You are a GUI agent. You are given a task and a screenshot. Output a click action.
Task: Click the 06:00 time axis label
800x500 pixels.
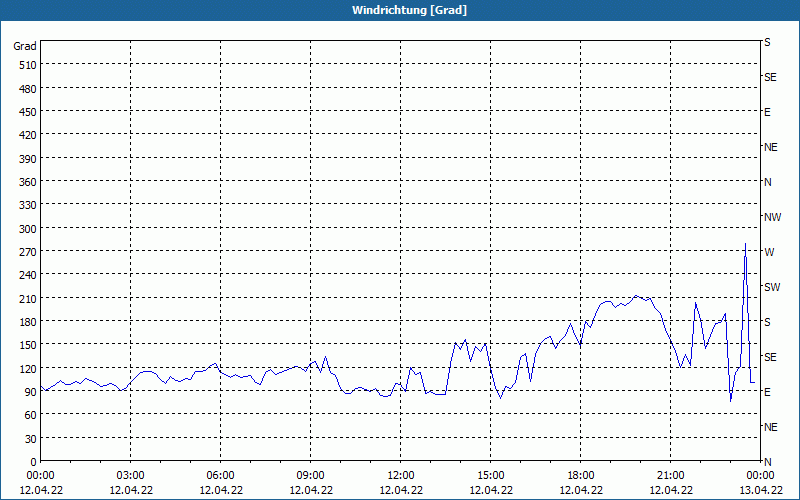pyautogui.click(x=220, y=476)
